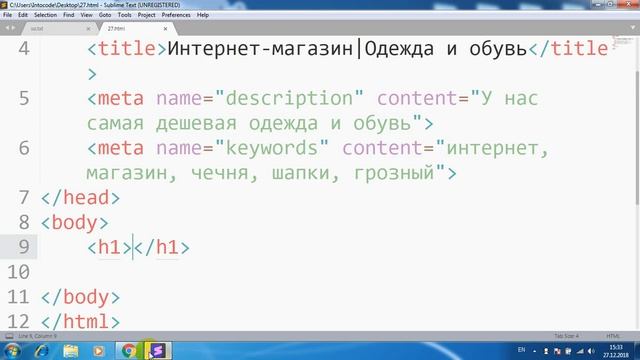
Task: Click line number 4 in gutter
Action: coord(24,49)
